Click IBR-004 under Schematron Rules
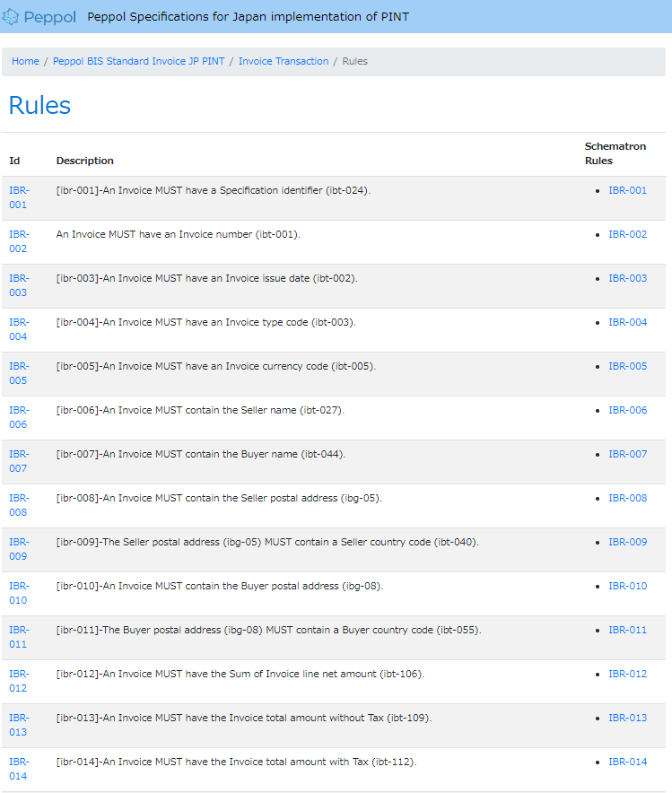 coord(627,322)
